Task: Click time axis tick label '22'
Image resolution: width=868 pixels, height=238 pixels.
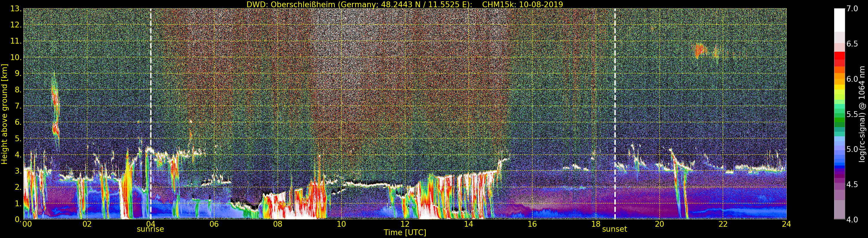Action: pos(723,224)
